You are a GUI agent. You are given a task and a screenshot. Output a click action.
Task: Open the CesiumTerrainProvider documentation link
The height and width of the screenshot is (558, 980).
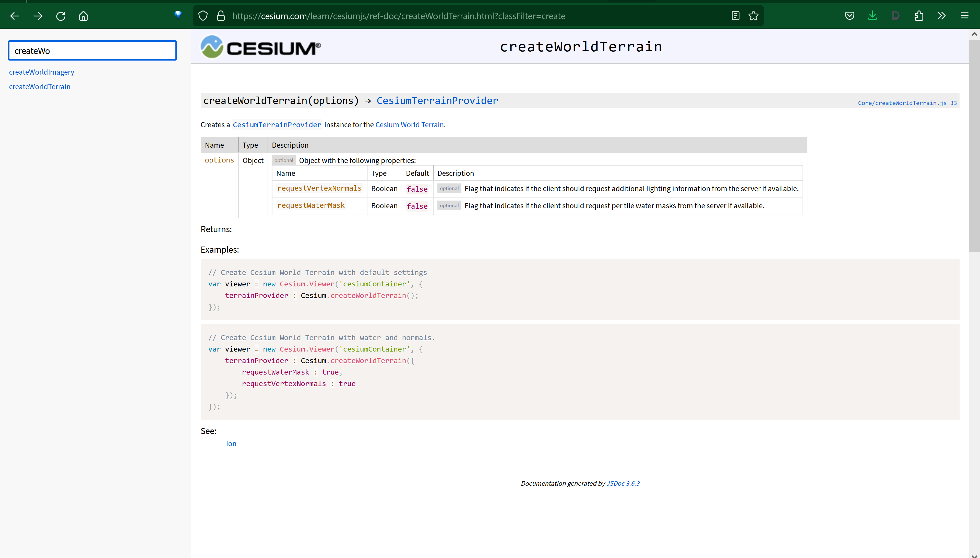pyautogui.click(x=437, y=100)
